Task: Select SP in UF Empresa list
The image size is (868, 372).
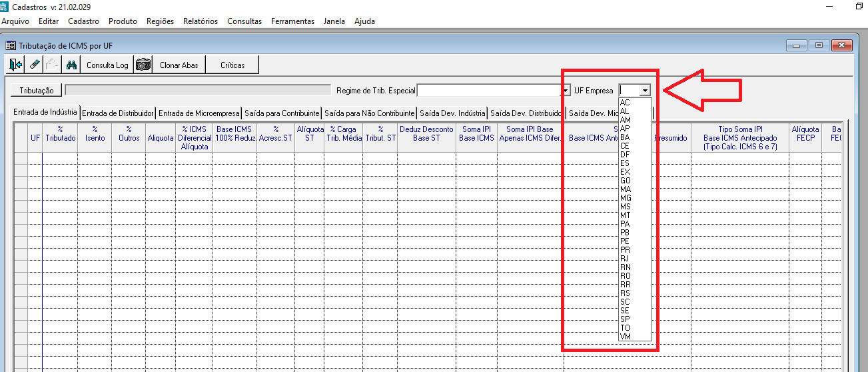Action: (635, 319)
